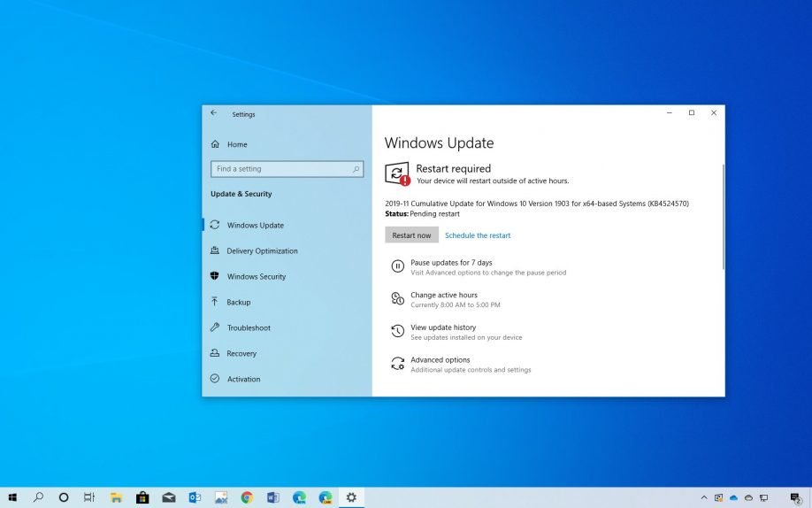Open Change active hours clock icon
812x508 pixels.
click(398, 299)
